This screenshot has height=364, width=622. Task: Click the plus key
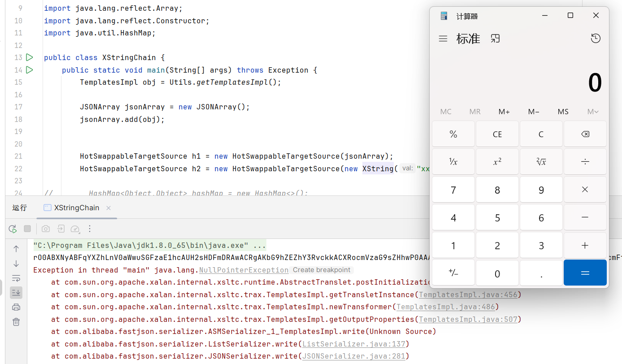[x=585, y=246]
